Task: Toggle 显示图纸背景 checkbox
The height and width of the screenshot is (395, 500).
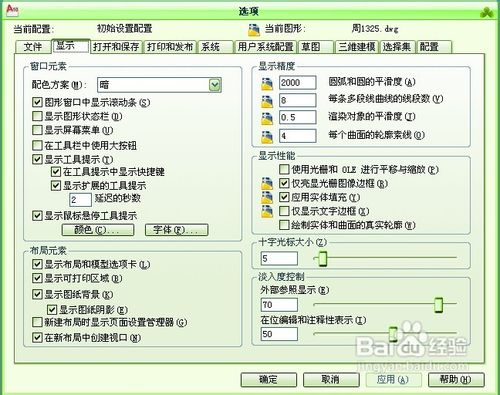Action: tap(37, 295)
